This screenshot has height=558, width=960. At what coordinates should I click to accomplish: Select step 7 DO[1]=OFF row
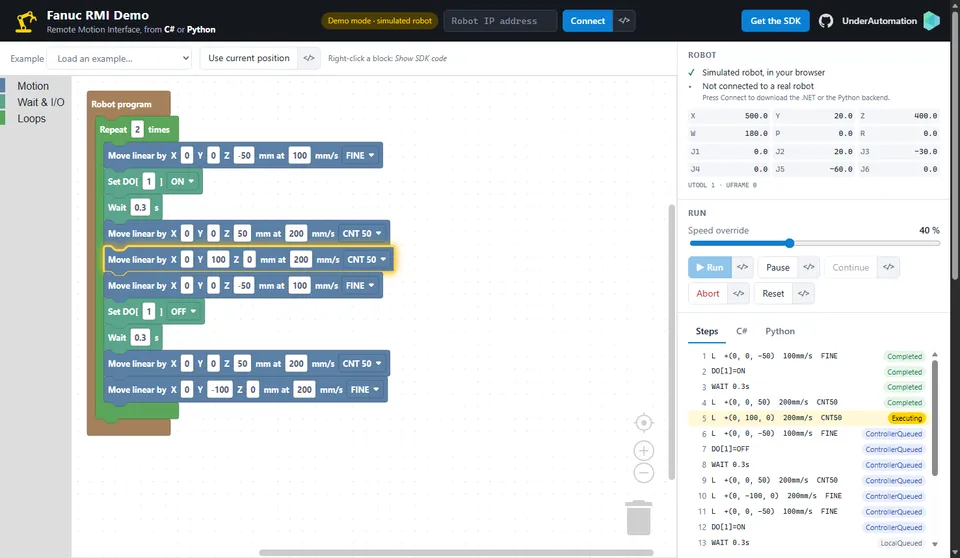(808, 449)
